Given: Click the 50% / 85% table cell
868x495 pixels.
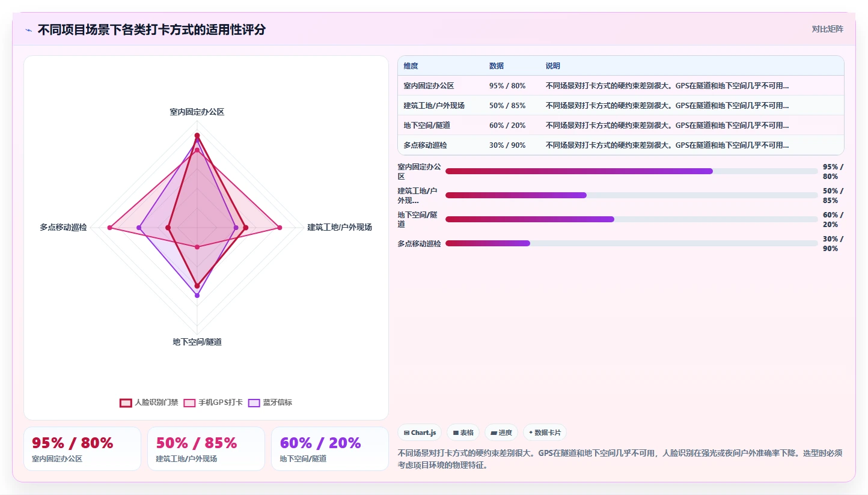Looking at the screenshot, I should 507,106.
